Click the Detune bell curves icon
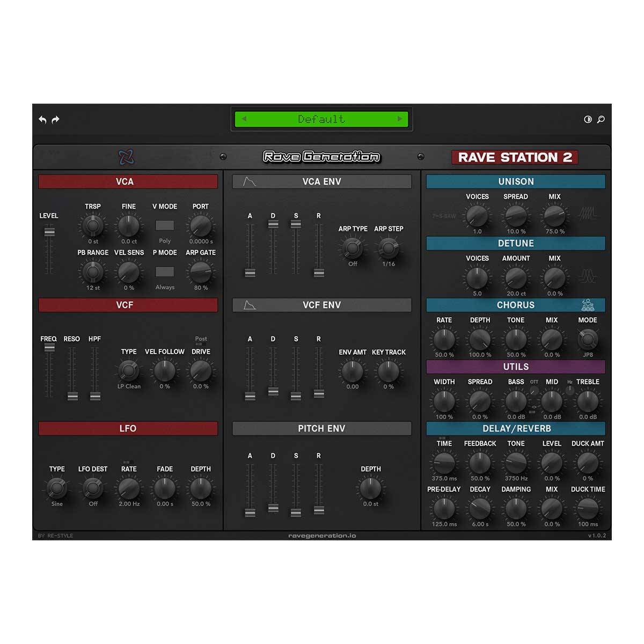This screenshot has width=644, height=644. tap(588, 276)
